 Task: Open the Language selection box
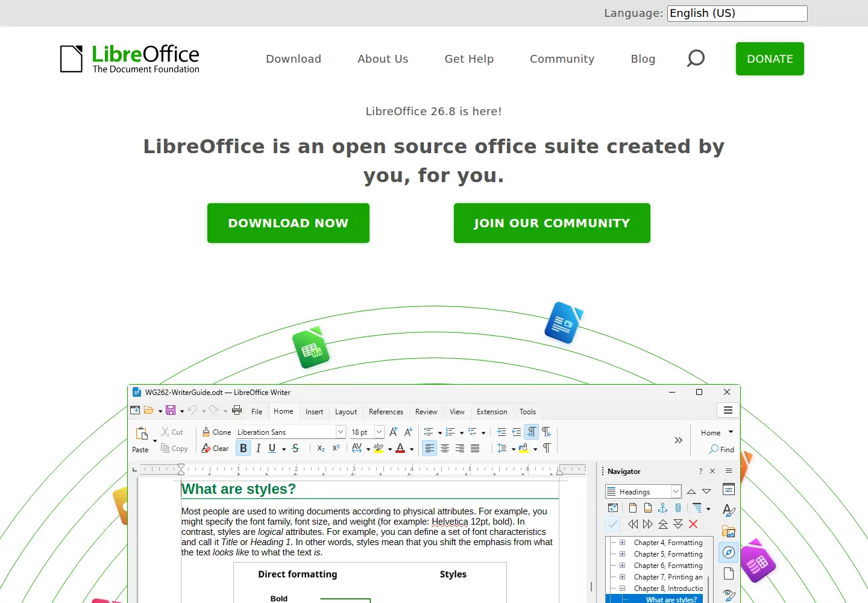[x=737, y=13]
